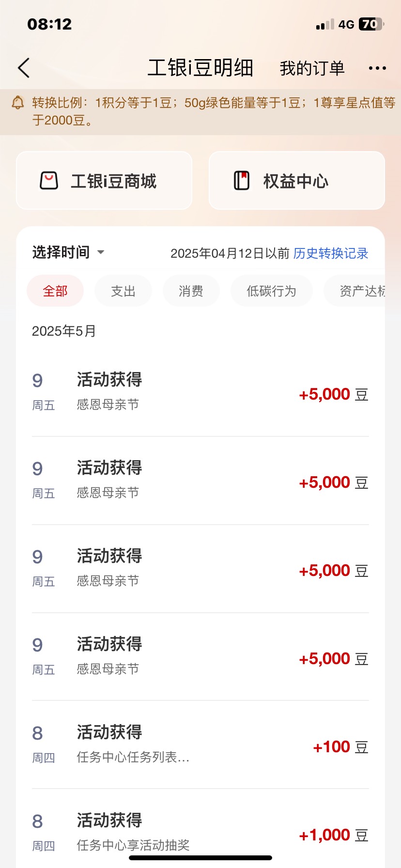401x868 pixels.
Task: Tap the shopping bag icon for 工银i豆商城
Action: coord(48,181)
